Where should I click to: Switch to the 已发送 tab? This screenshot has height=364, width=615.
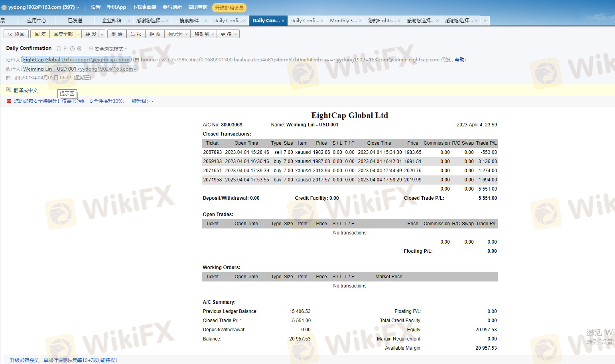click(x=75, y=21)
